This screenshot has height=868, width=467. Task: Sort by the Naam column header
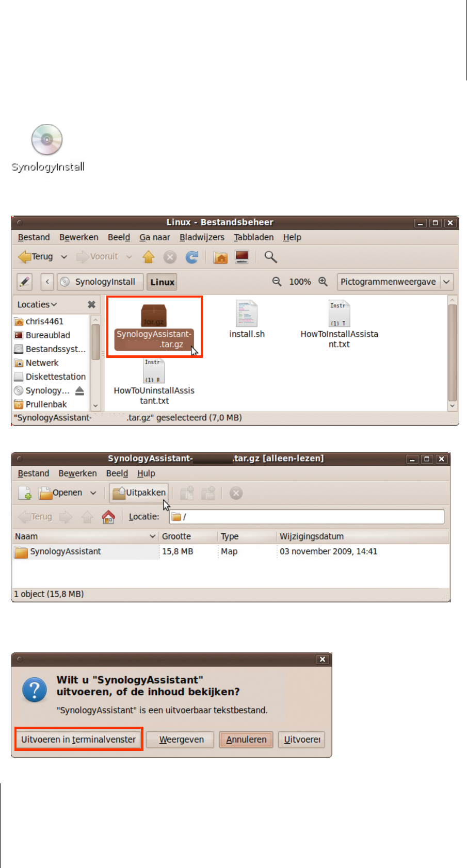(85, 536)
